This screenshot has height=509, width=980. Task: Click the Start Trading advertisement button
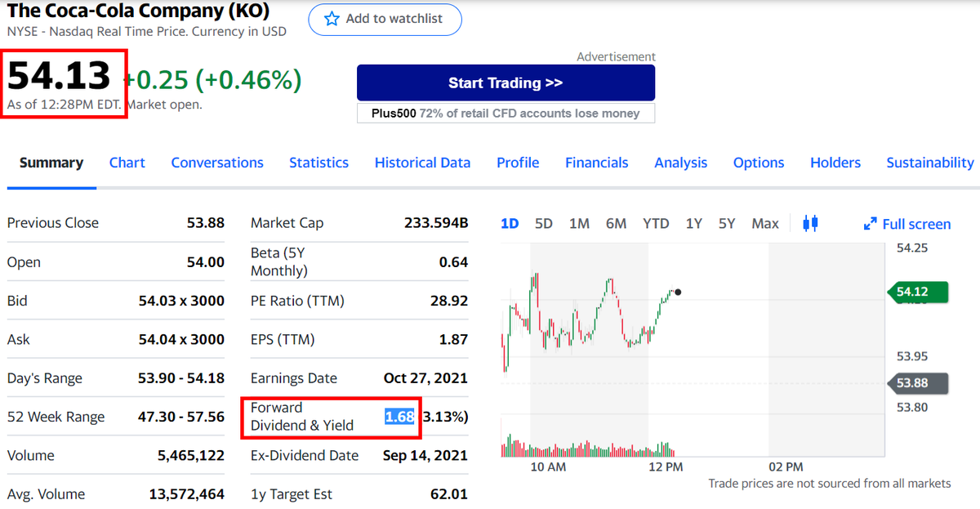pyautogui.click(x=506, y=83)
